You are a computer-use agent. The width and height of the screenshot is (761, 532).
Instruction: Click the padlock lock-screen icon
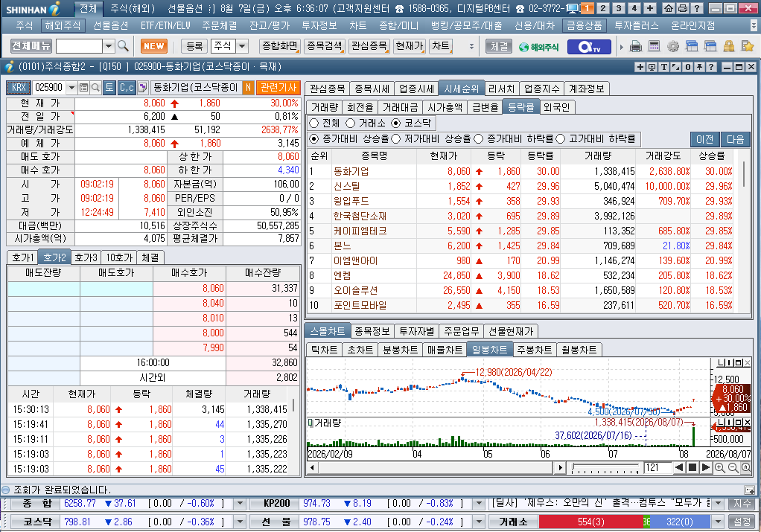coord(728,47)
